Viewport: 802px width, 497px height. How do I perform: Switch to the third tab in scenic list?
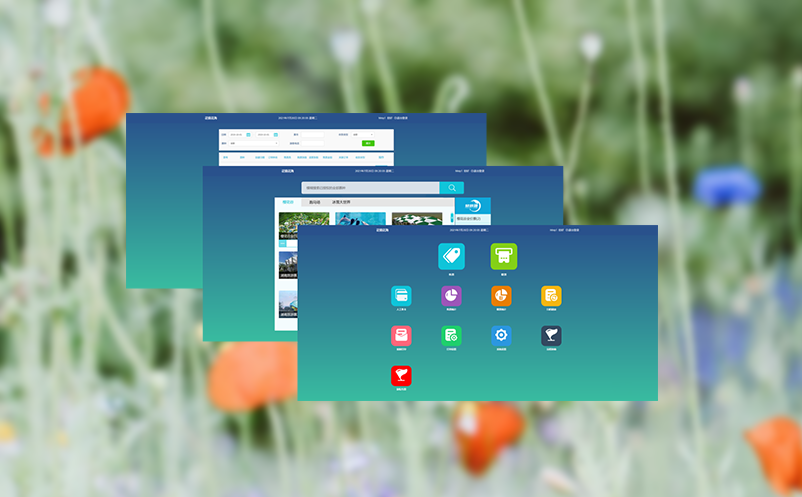(341, 202)
